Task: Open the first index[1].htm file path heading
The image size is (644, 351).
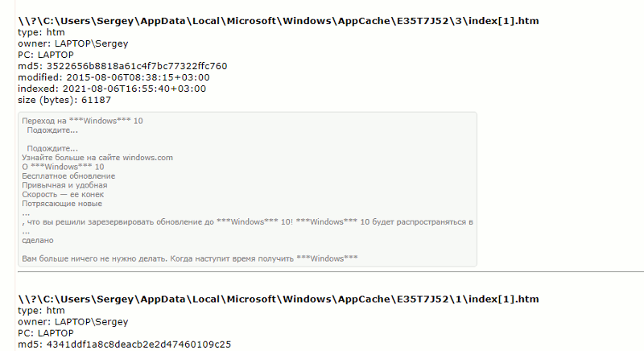Action: coord(278,19)
